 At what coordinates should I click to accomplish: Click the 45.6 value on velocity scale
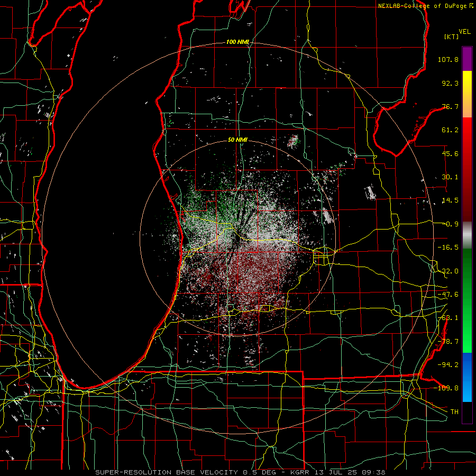coord(450,153)
